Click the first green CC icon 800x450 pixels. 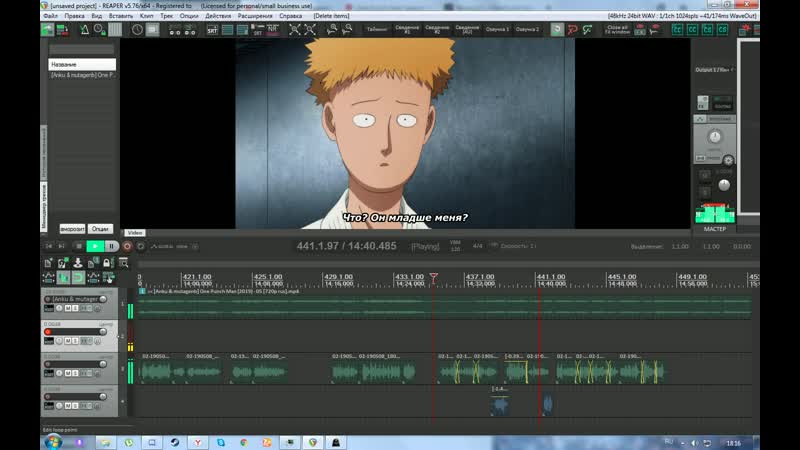[677, 30]
